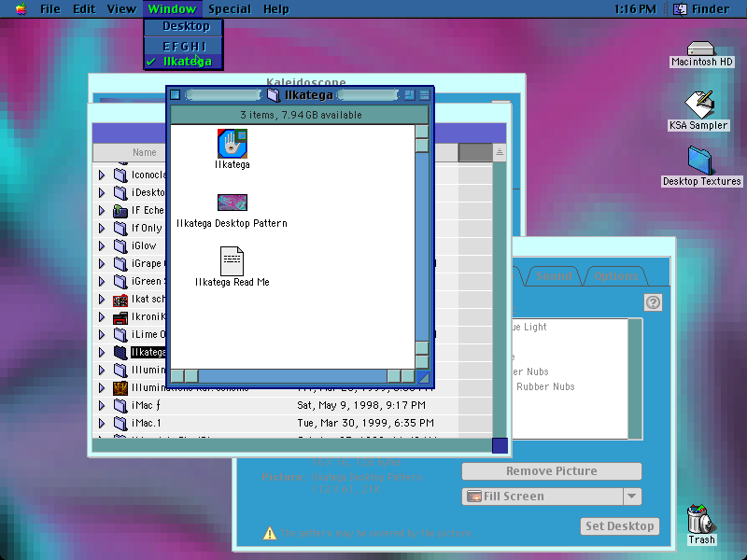The height and width of the screenshot is (560, 747).
Task: Click the Appearance list's vertical scrollbar
Action: coord(635,379)
